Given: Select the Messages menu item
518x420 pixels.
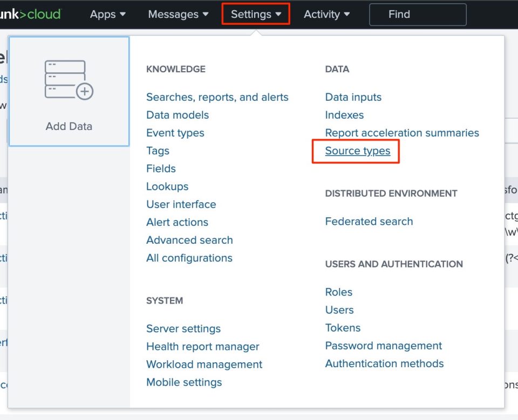Looking at the screenshot, I should pos(178,14).
